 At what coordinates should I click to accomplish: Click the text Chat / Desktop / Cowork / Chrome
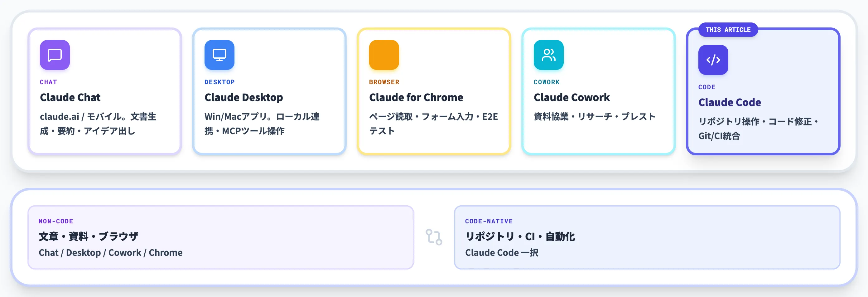(110, 252)
